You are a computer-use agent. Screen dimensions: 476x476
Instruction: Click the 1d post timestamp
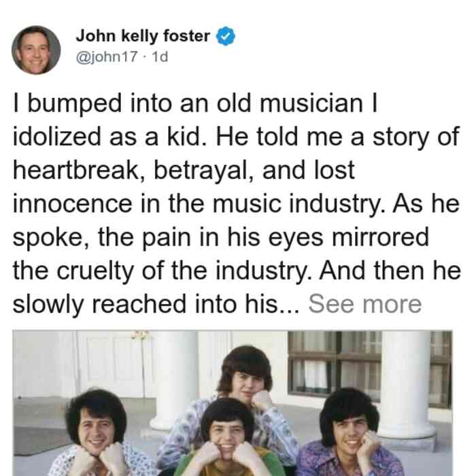click(x=160, y=57)
